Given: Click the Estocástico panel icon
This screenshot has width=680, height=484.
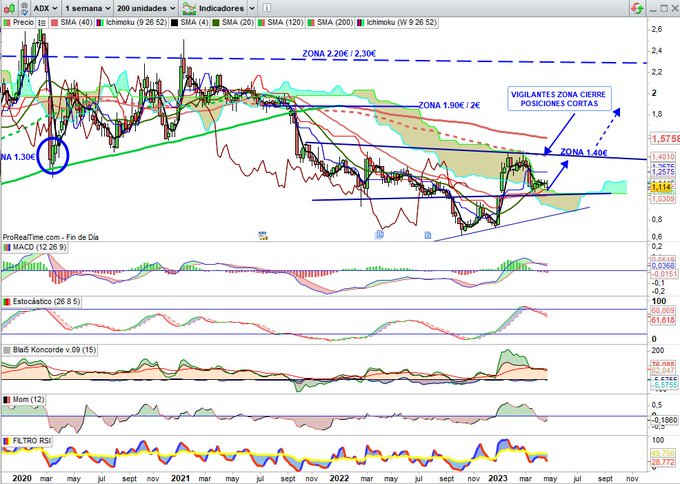Looking at the screenshot, I should tap(7, 301).
